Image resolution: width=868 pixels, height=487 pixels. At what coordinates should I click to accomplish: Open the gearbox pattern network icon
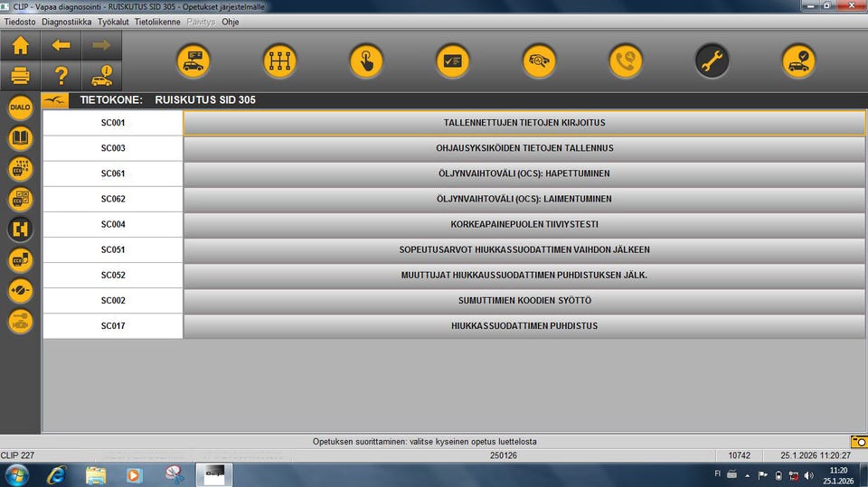click(279, 61)
